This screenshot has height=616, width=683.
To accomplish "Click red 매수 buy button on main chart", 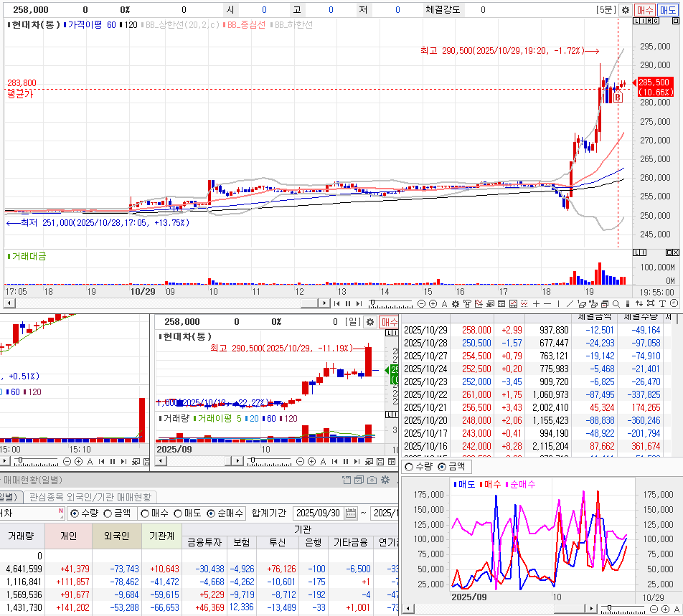I will 645,9.
